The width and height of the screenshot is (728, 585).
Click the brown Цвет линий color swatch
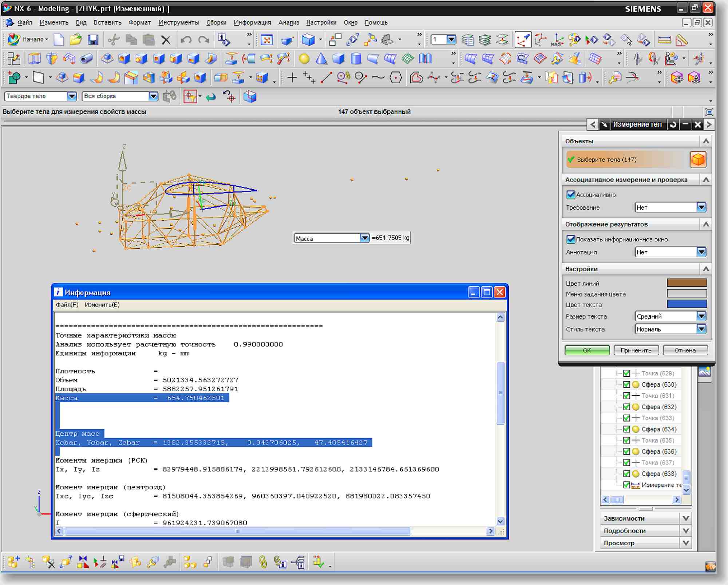687,283
